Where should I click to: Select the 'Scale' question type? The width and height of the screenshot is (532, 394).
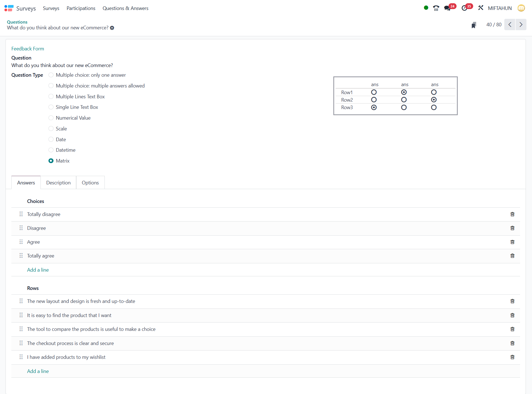coord(51,129)
